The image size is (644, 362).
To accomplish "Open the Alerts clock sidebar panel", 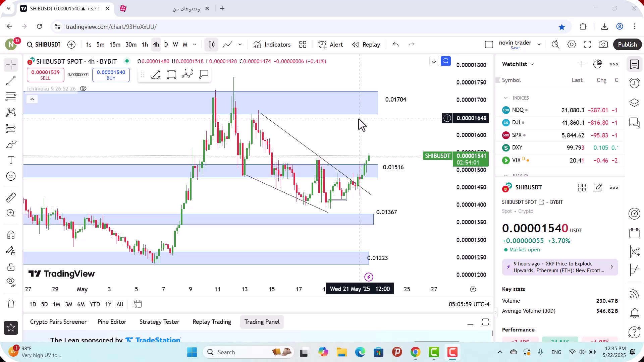I will (x=634, y=83).
